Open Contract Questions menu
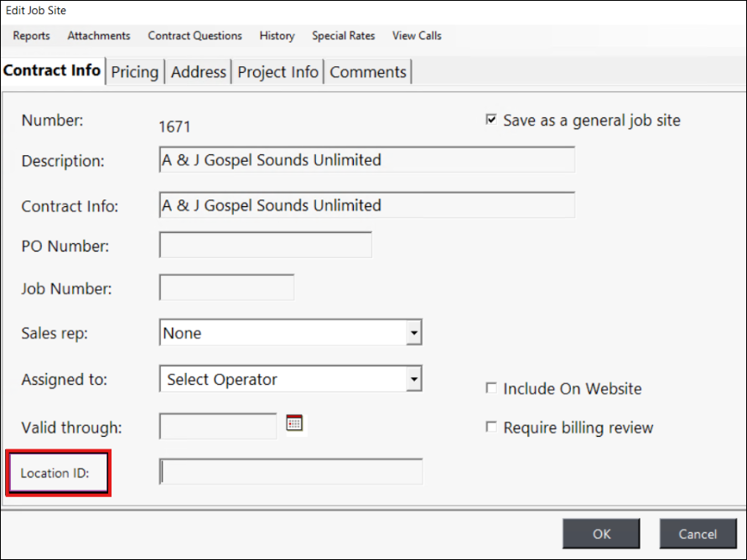 [195, 36]
